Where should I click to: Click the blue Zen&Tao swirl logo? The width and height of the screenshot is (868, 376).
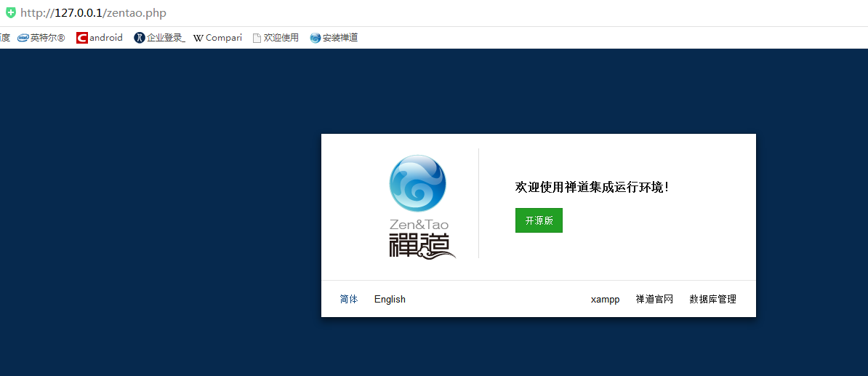tap(418, 183)
